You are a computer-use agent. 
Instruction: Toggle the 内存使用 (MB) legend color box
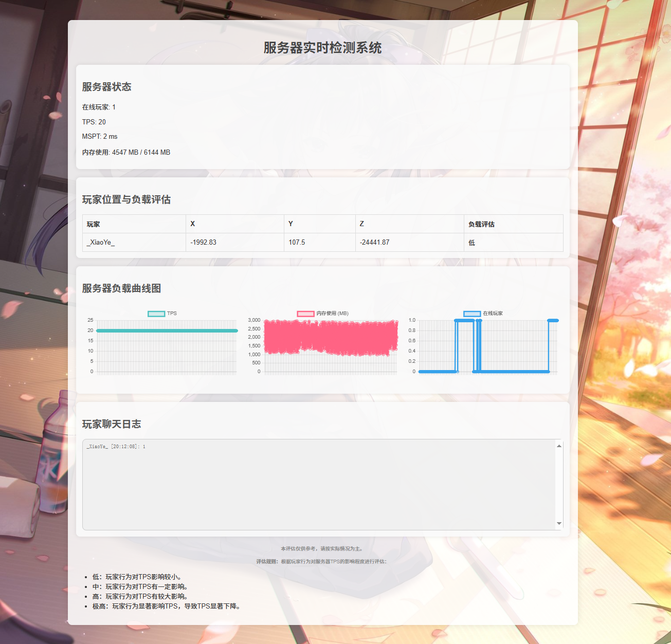coord(305,314)
